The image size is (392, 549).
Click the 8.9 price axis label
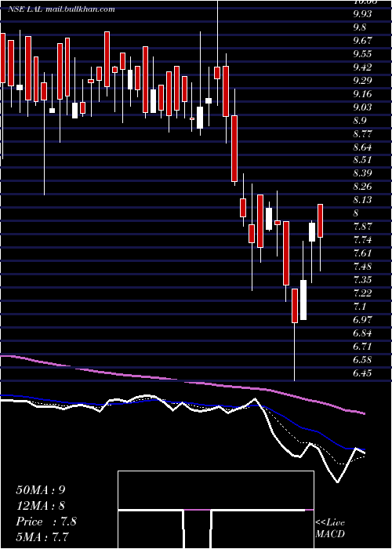[x=359, y=121]
